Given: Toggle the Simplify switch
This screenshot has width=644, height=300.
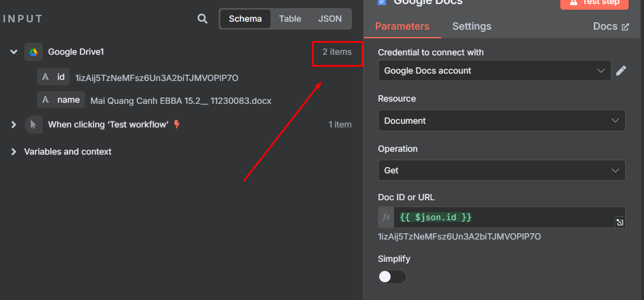Looking at the screenshot, I should [392, 277].
